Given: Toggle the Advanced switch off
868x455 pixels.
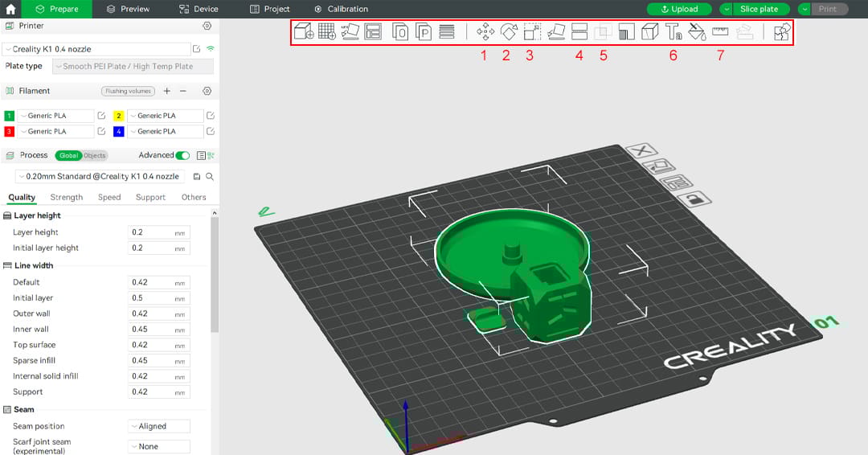Looking at the screenshot, I should pos(182,155).
